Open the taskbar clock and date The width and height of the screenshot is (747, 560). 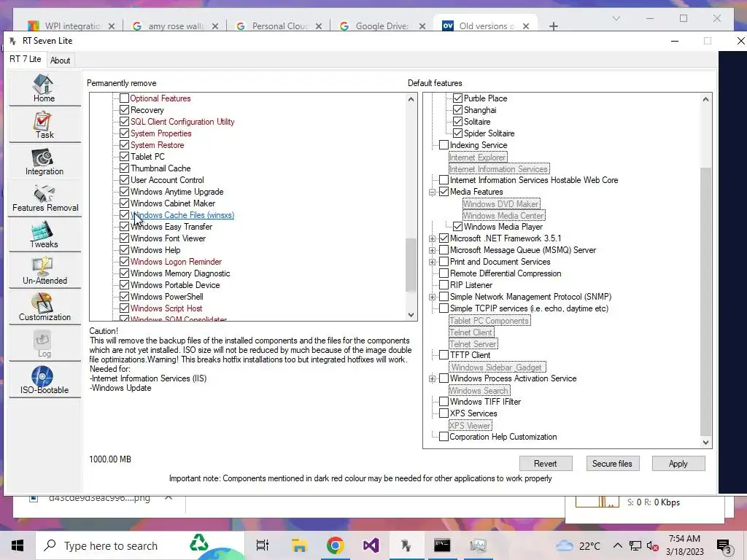[684, 545]
